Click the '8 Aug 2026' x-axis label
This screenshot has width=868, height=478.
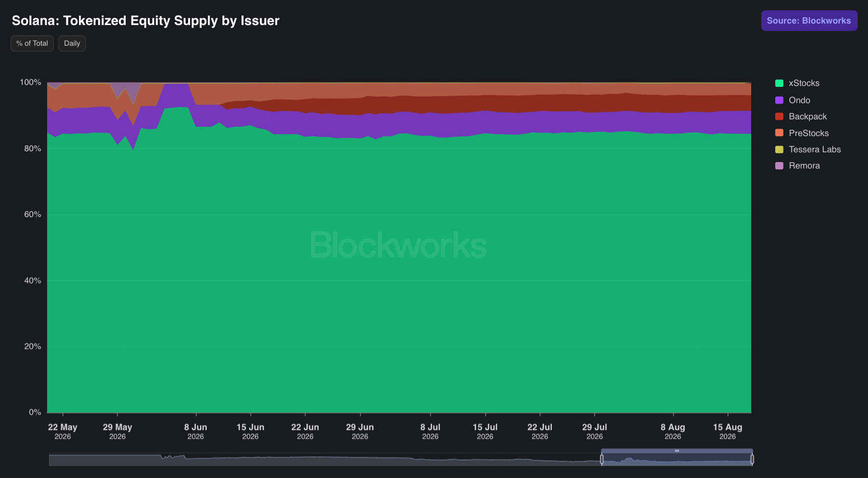[x=673, y=431]
